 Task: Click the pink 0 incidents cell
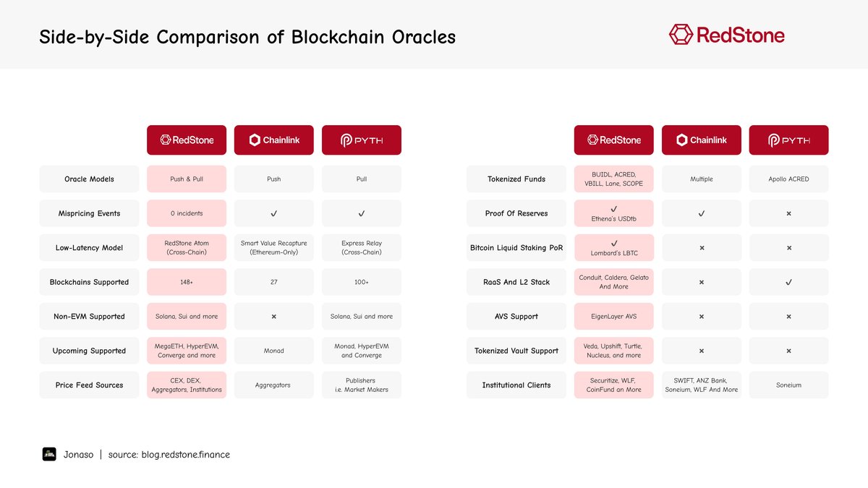187,213
